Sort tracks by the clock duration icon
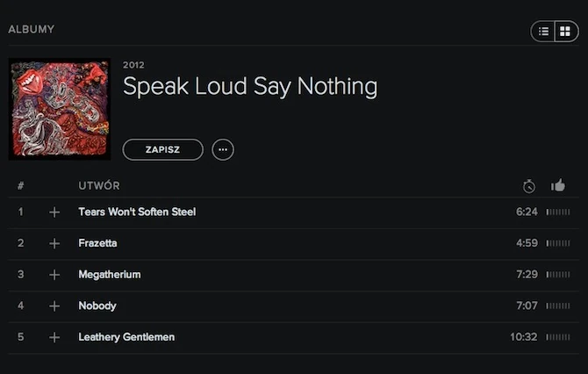Screen dimensions: 588x374 (x=528, y=185)
